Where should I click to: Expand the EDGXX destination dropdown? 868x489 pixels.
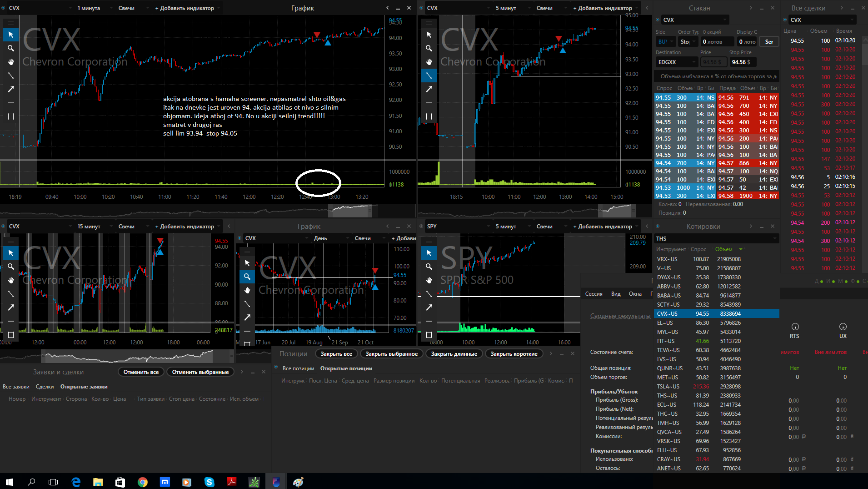(676, 62)
